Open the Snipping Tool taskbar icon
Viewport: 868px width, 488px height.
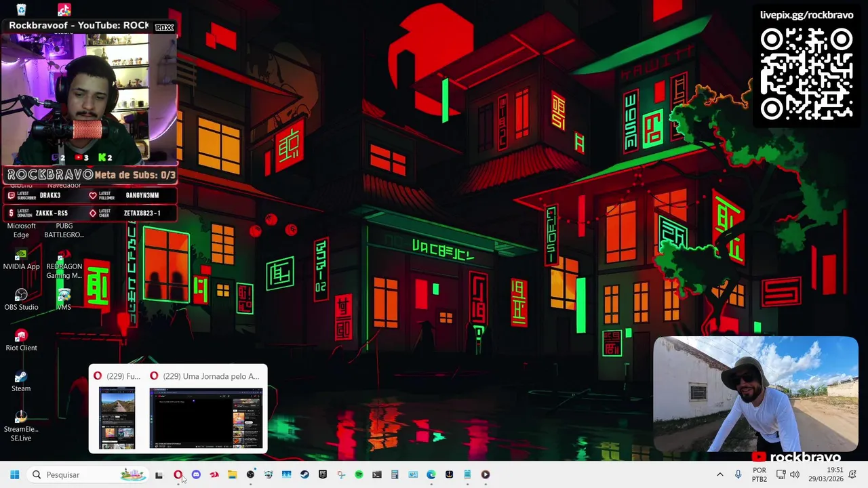click(341, 474)
